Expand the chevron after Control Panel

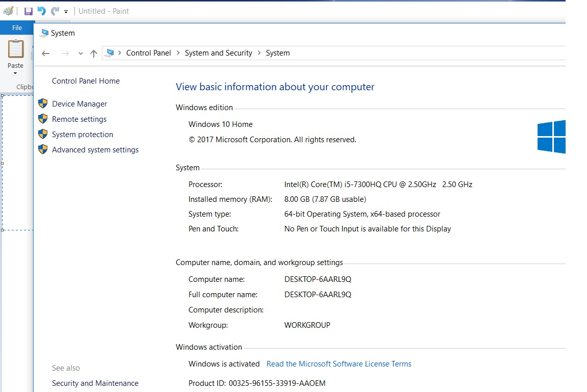(x=178, y=53)
